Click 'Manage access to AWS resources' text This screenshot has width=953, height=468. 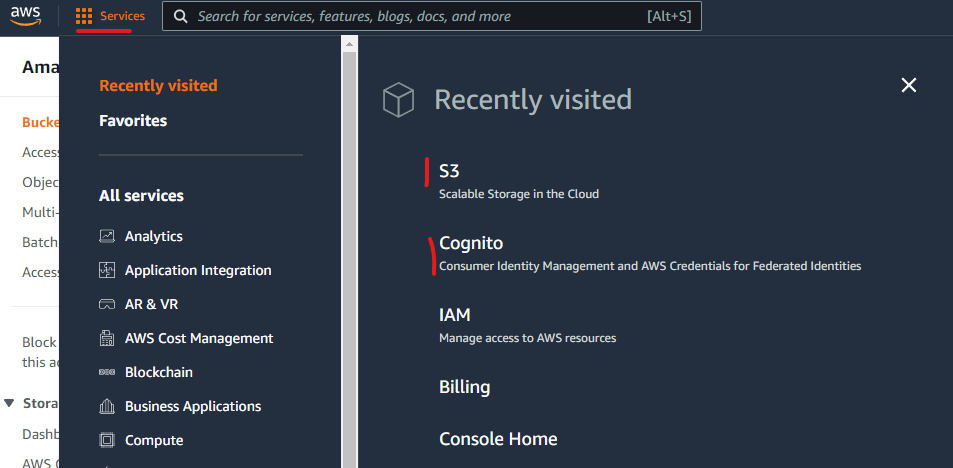point(528,338)
